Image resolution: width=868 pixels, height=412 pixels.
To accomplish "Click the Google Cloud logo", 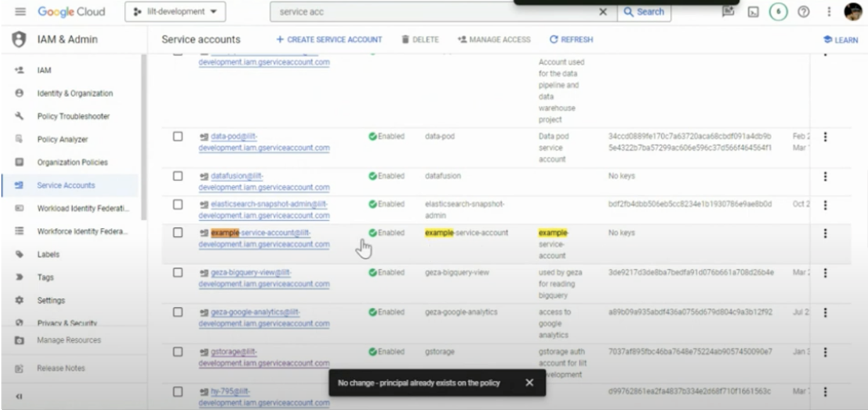I will pos(72,12).
